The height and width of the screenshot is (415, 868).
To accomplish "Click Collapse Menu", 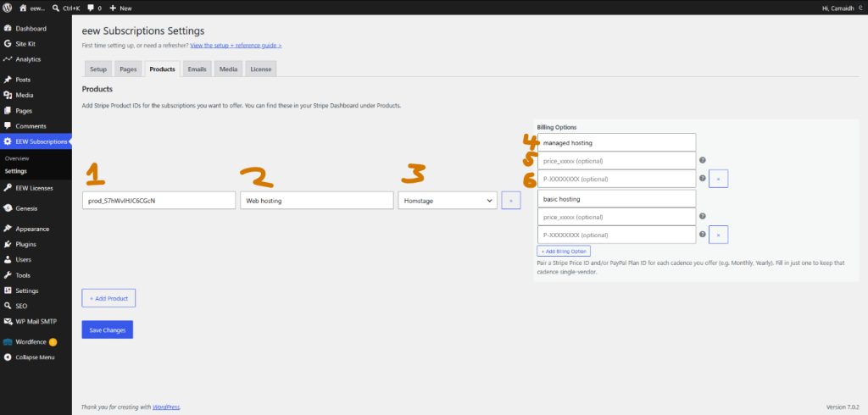I will [36, 357].
